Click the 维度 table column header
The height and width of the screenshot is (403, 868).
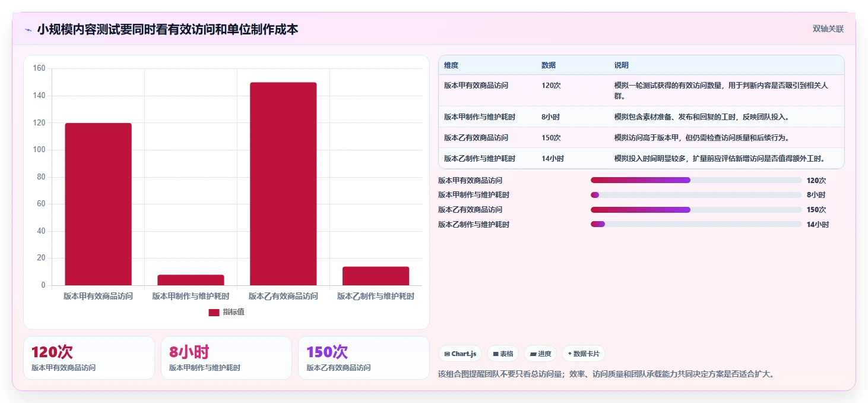point(451,65)
